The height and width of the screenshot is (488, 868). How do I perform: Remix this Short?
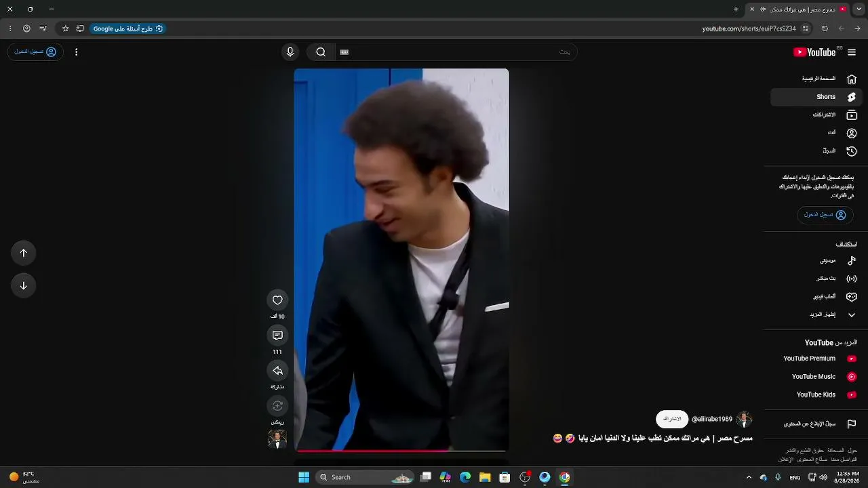tap(277, 406)
